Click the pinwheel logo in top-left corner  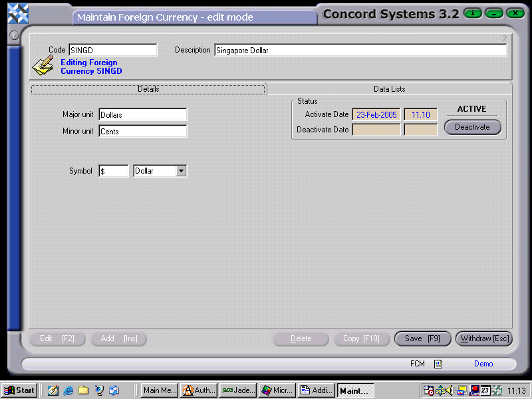[17, 13]
